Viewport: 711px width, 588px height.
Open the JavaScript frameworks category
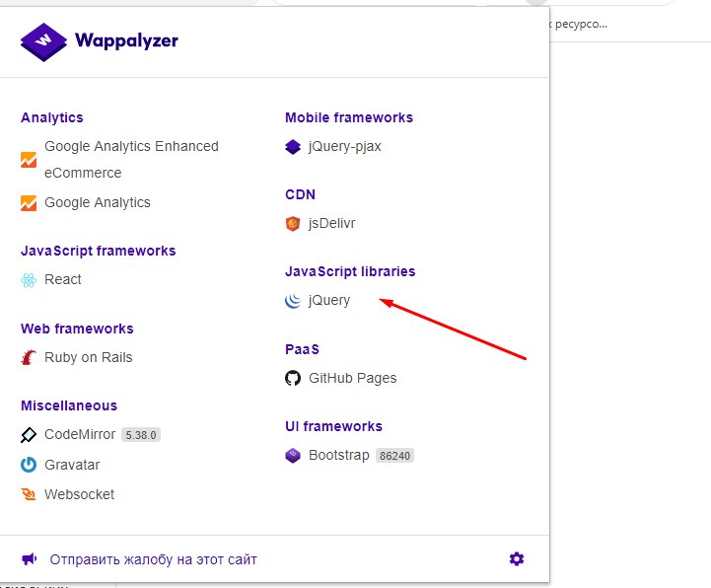point(99,251)
